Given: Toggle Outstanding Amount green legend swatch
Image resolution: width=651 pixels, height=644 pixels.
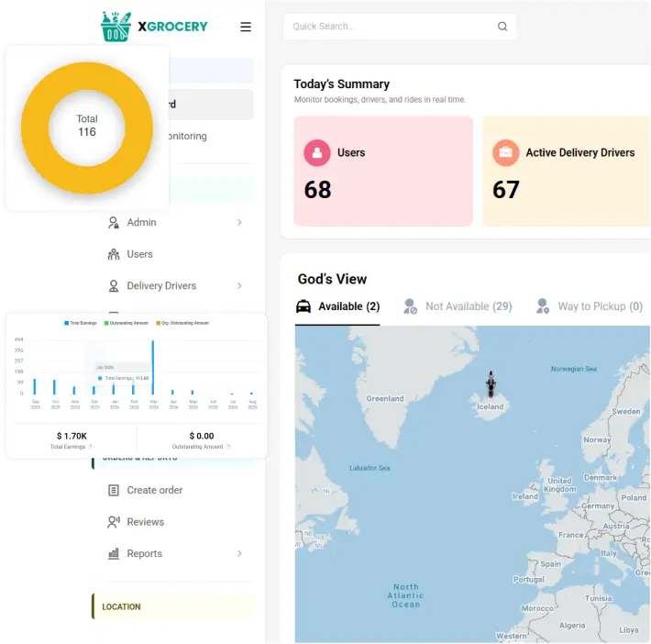Looking at the screenshot, I should point(106,323).
